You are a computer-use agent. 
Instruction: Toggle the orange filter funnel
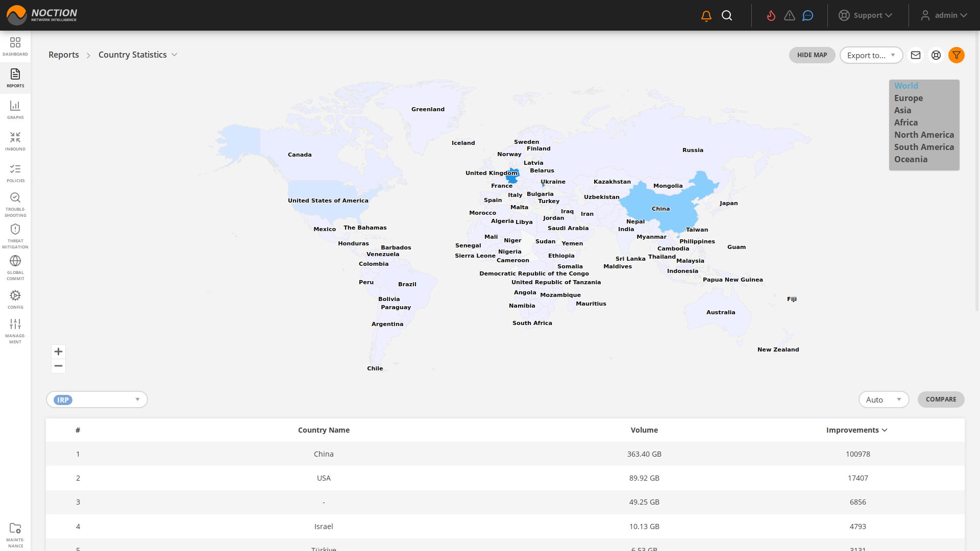[x=957, y=55]
